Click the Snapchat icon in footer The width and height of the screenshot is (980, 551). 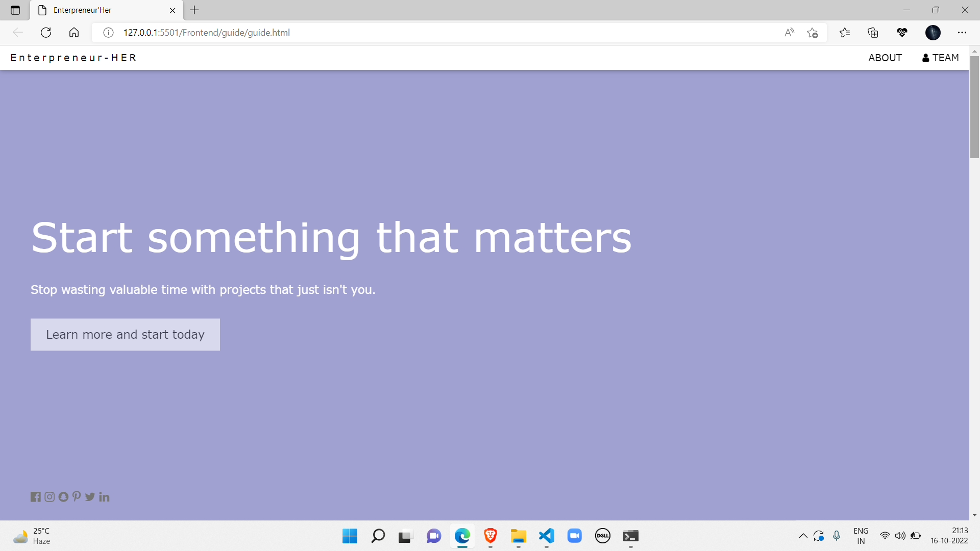(x=63, y=497)
